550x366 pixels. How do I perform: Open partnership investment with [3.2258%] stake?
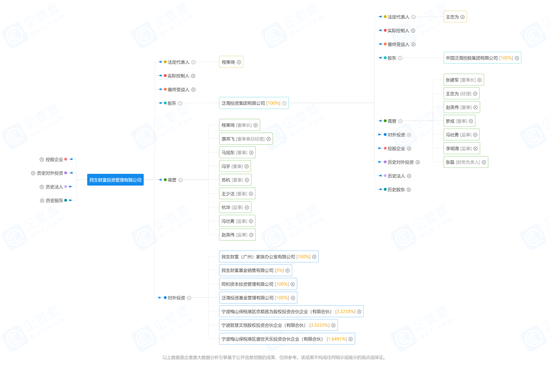[x=291, y=312]
